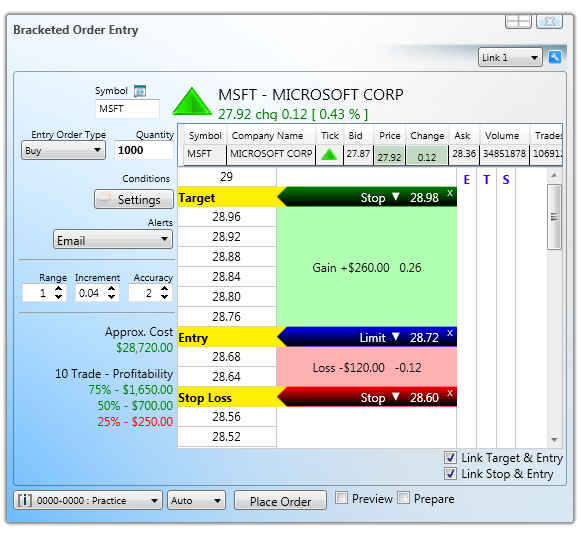Click the Ask cell 28.36

pos(464,155)
